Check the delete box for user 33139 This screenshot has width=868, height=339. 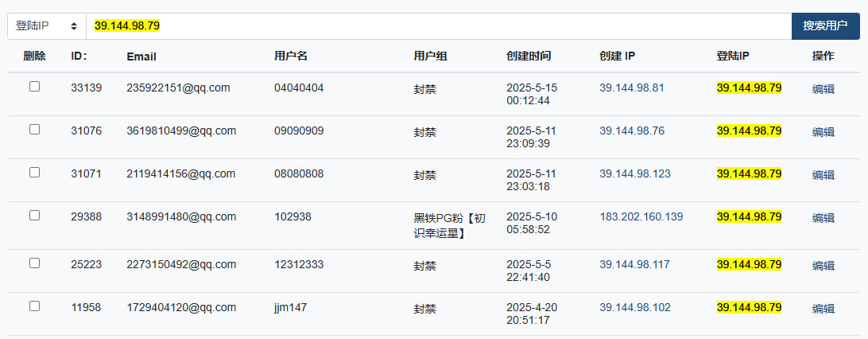pos(34,87)
